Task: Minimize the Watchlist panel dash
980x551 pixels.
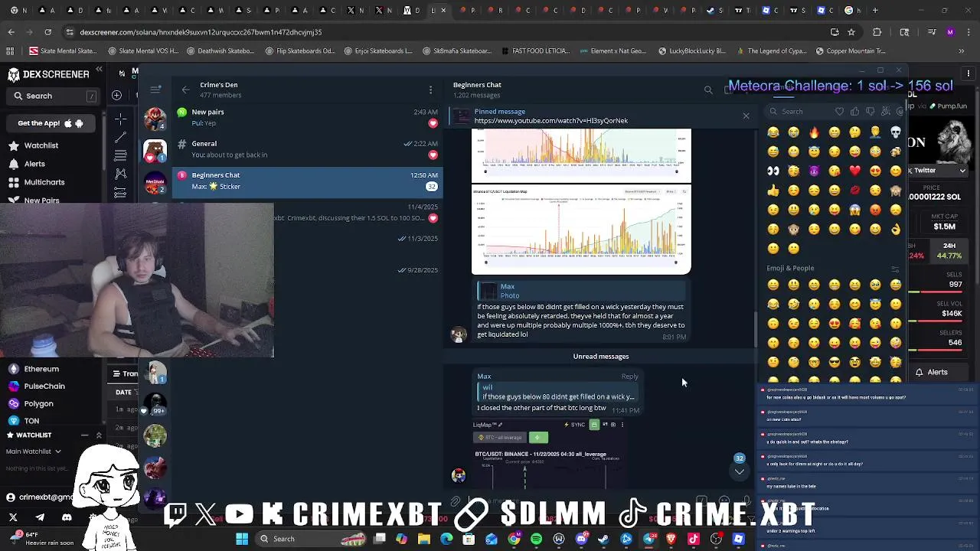Action: (85, 435)
